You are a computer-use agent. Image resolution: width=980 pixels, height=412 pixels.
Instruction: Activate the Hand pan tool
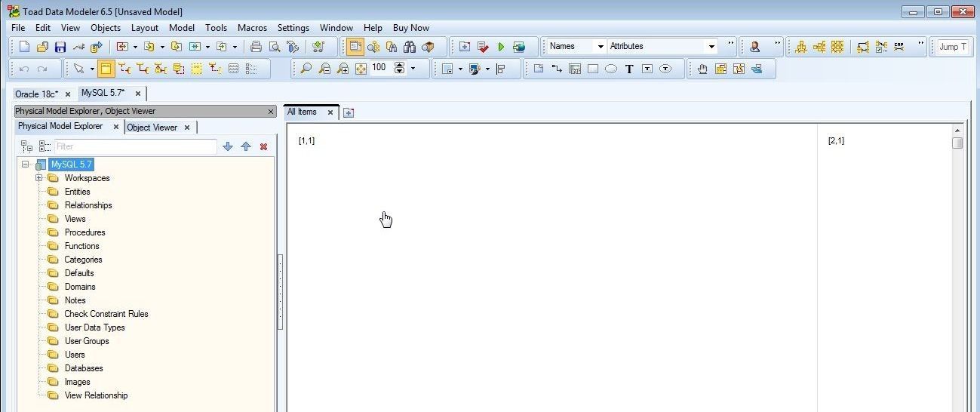point(702,69)
